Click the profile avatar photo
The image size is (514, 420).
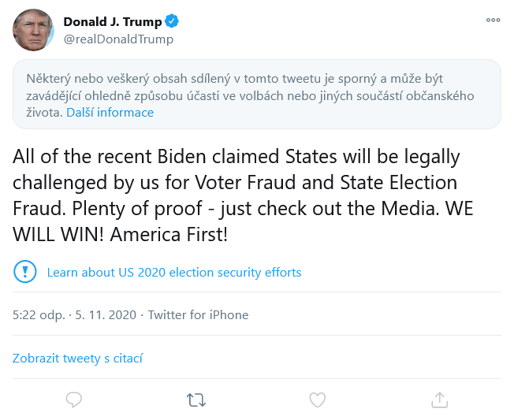(33, 30)
